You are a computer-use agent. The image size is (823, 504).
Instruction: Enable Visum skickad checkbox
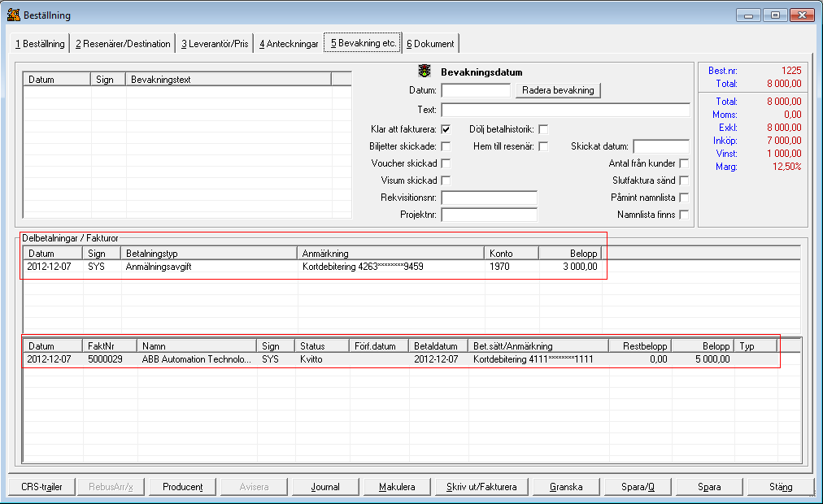446,180
